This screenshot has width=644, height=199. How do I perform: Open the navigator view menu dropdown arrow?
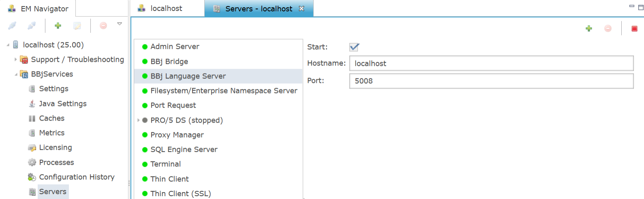tap(120, 24)
